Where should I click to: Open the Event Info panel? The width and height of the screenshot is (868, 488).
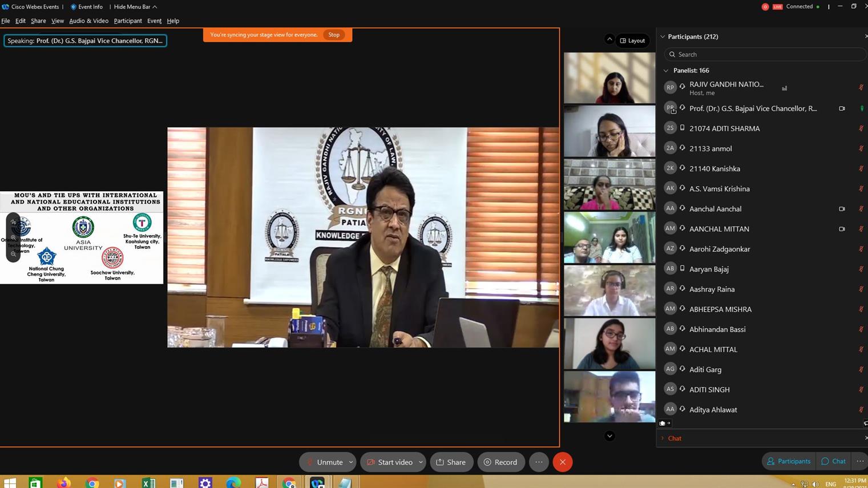tap(87, 7)
